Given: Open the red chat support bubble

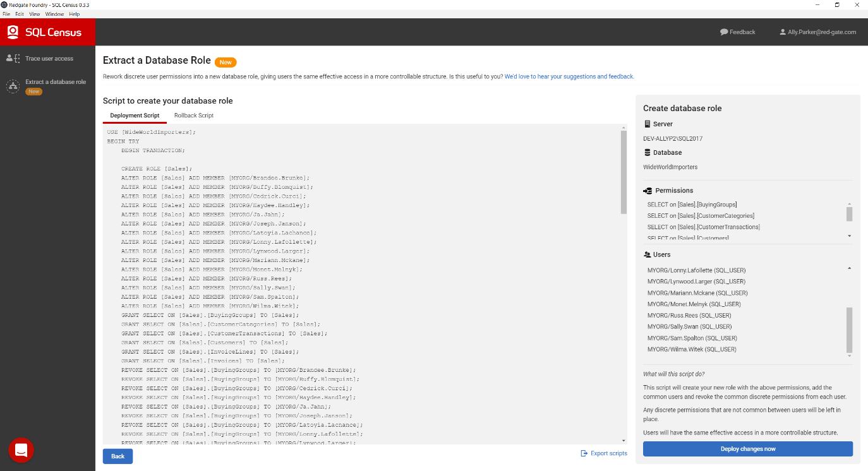Looking at the screenshot, I should click(21, 450).
